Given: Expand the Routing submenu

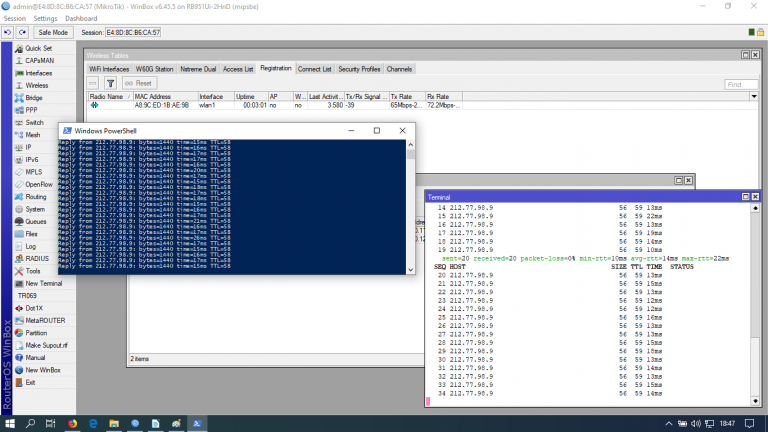Looking at the screenshot, I should click(36, 197).
